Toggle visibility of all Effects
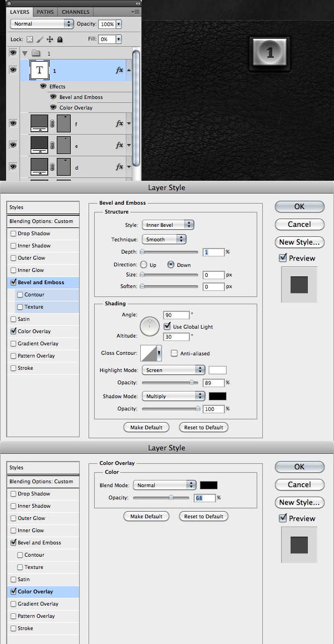This screenshot has height=644, width=334. [x=43, y=86]
